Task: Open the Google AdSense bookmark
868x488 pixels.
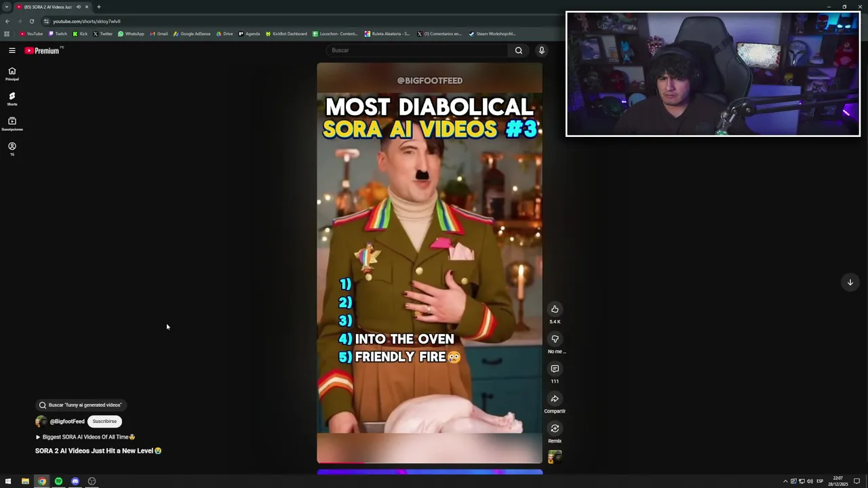Action: [x=192, y=34]
